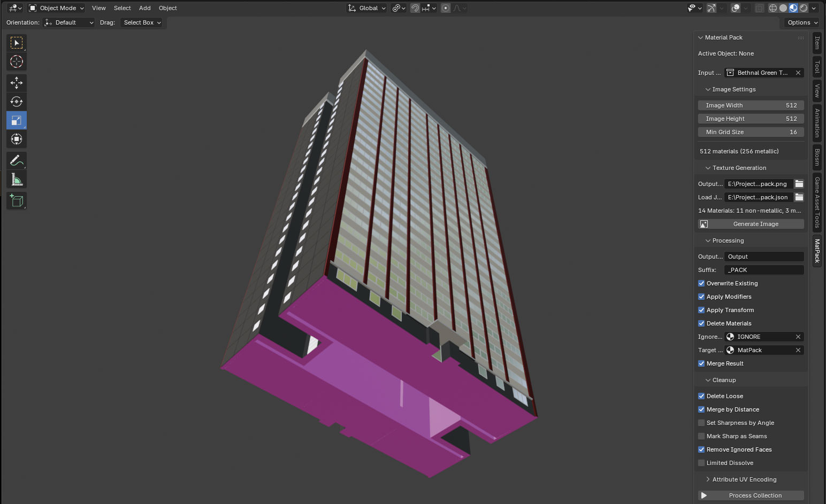Select the Measure tool
This screenshot has width=826, height=504.
click(x=17, y=180)
